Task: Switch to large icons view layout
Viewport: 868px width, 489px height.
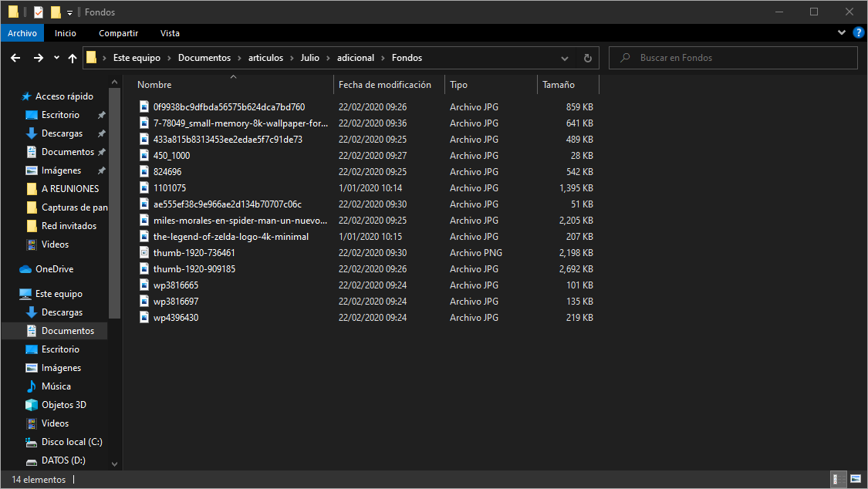Action: [x=855, y=480]
